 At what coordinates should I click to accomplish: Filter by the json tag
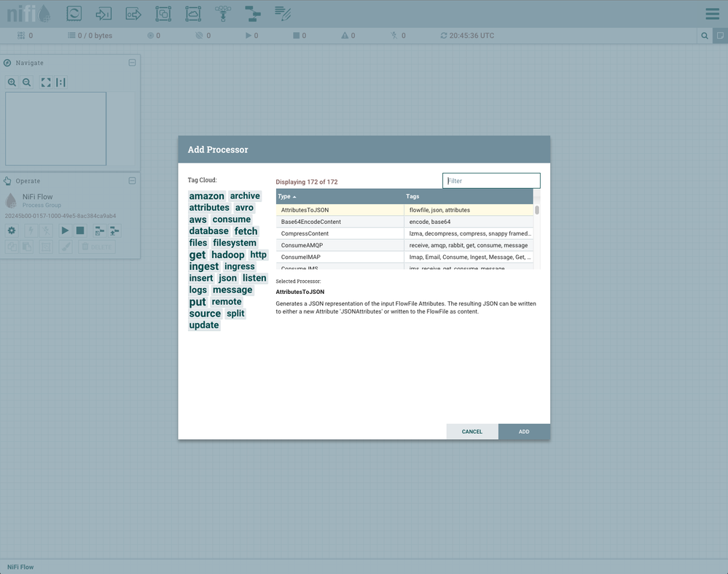pos(227,278)
